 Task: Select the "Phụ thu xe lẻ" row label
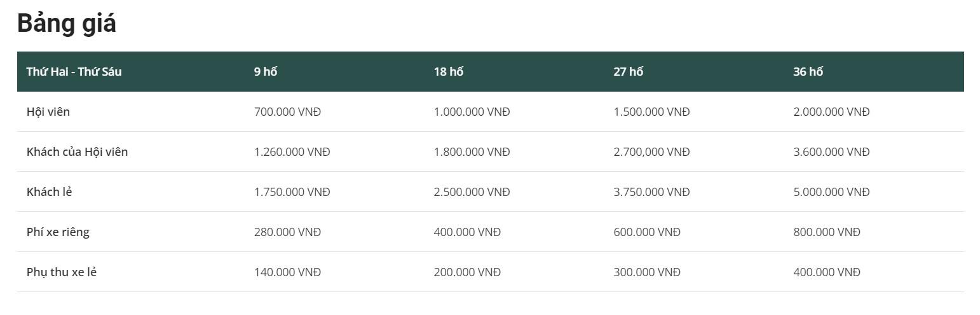click(62, 272)
